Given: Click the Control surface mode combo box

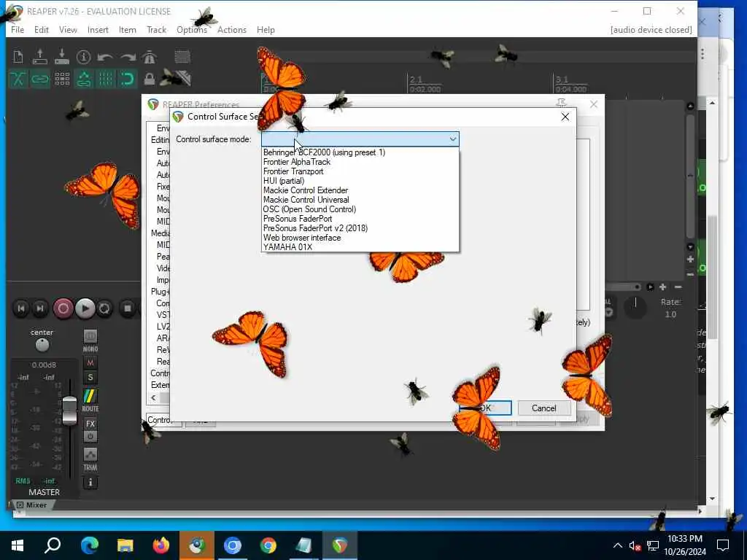Looking at the screenshot, I should tap(360, 139).
